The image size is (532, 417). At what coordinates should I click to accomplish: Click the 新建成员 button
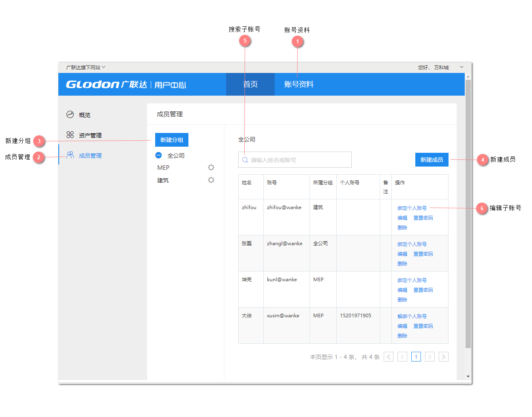click(432, 160)
